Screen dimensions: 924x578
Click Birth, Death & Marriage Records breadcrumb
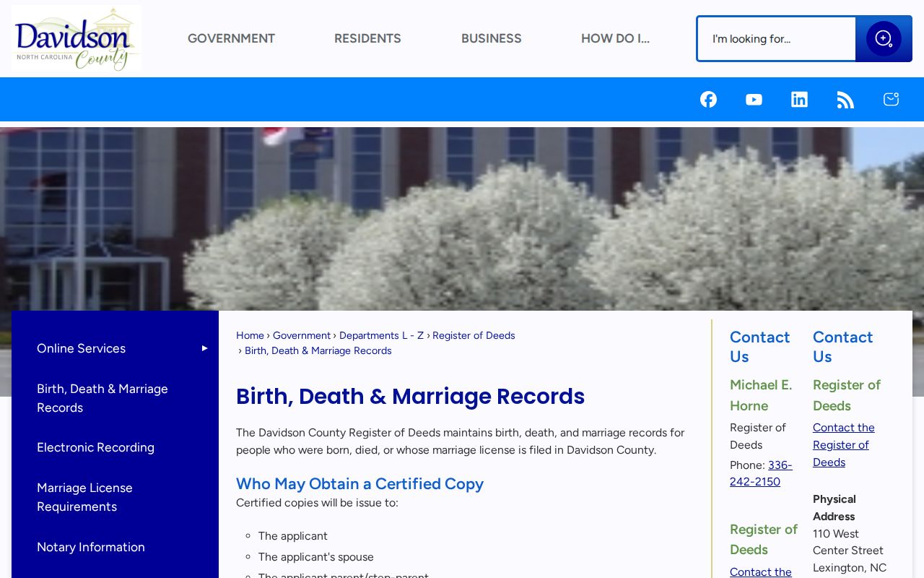click(318, 350)
